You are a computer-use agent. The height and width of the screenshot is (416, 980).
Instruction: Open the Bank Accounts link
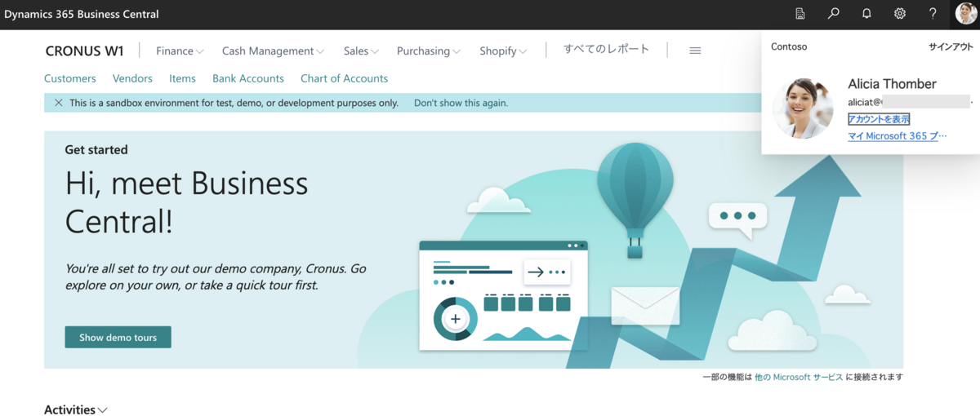(x=248, y=78)
